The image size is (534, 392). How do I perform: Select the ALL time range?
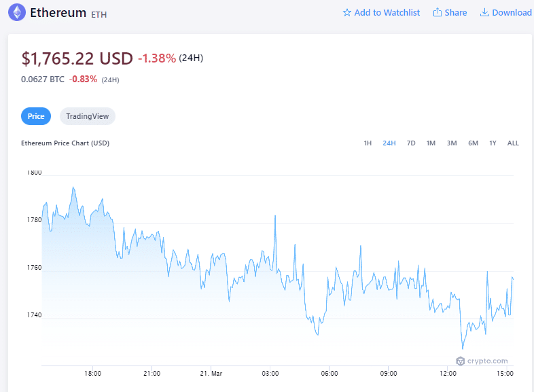point(513,143)
